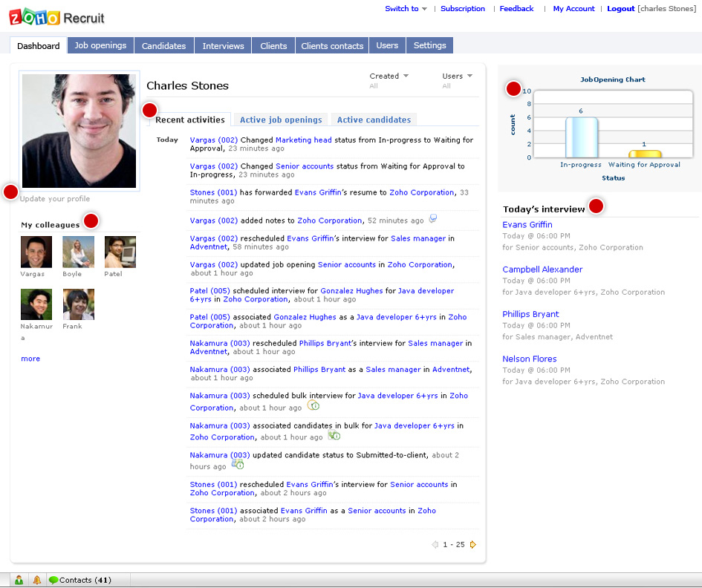Click Nakamura (003) in scheduled bulk interview row
Image resolution: width=702 pixels, height=588 pixels.
coord(220,396)
